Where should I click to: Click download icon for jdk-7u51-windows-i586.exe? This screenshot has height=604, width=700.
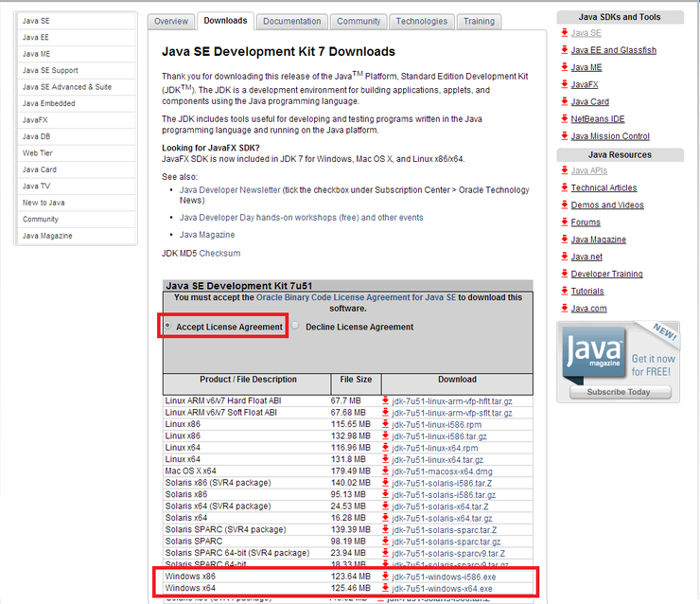[385, 577]
